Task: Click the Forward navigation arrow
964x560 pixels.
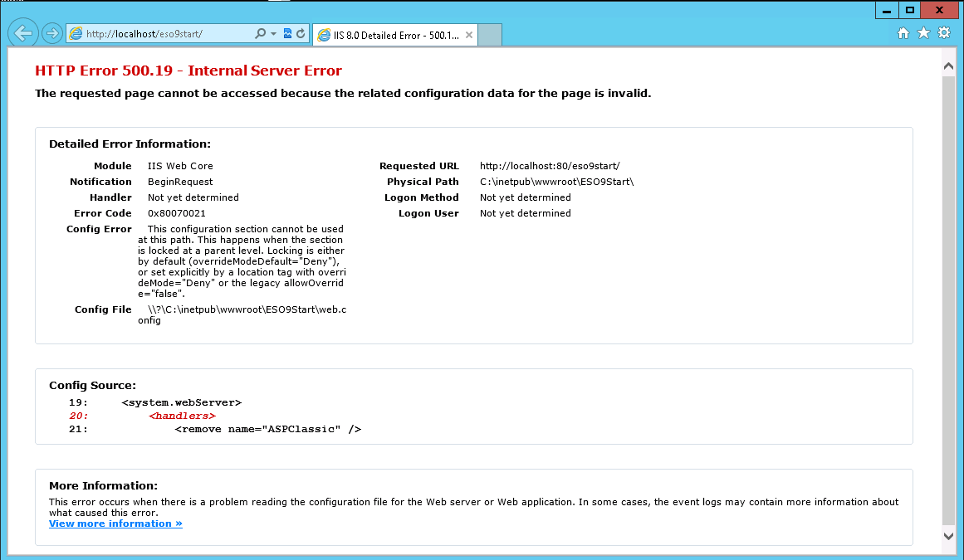Action: [52, 33]
